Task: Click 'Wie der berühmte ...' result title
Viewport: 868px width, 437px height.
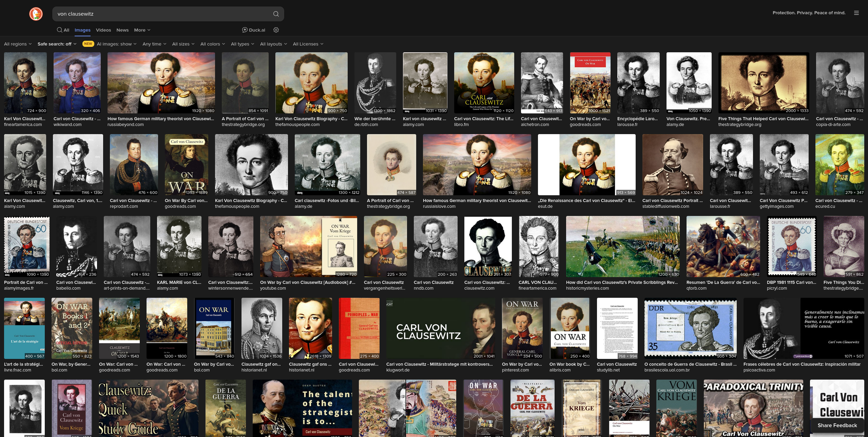Action: click(375, 119)
